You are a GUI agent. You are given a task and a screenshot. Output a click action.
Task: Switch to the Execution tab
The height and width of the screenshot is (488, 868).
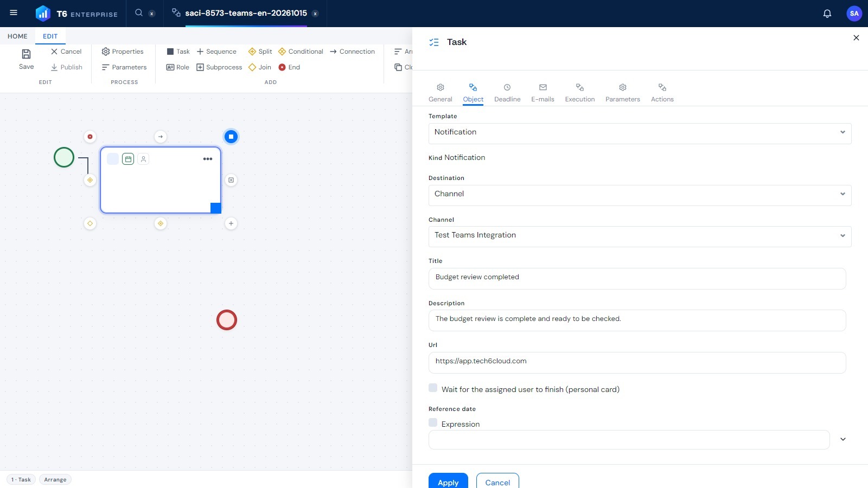coord(580,93)
